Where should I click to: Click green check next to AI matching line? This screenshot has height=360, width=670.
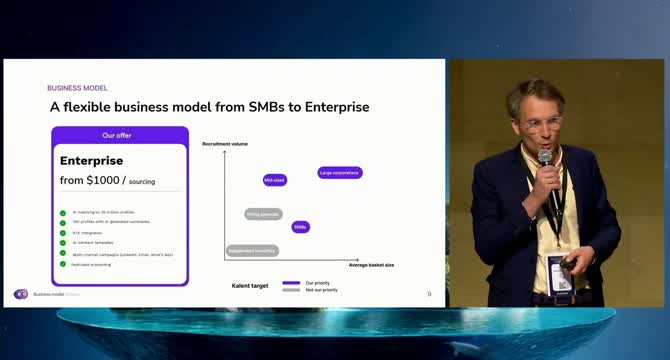(63, 213)
